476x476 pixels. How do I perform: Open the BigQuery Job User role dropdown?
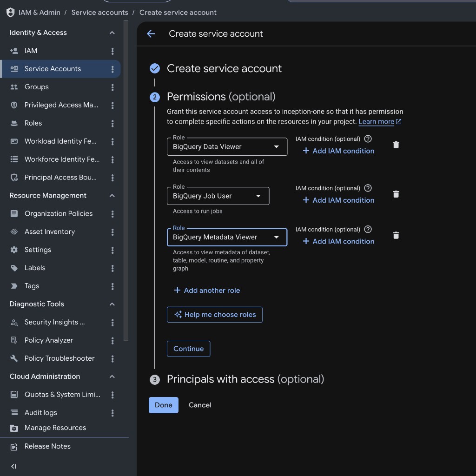(218, 196)
